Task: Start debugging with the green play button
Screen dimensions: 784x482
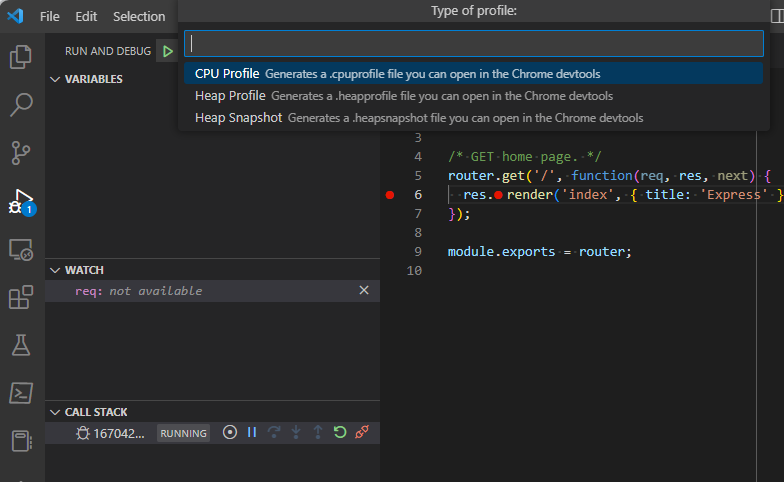Action: 168,51
